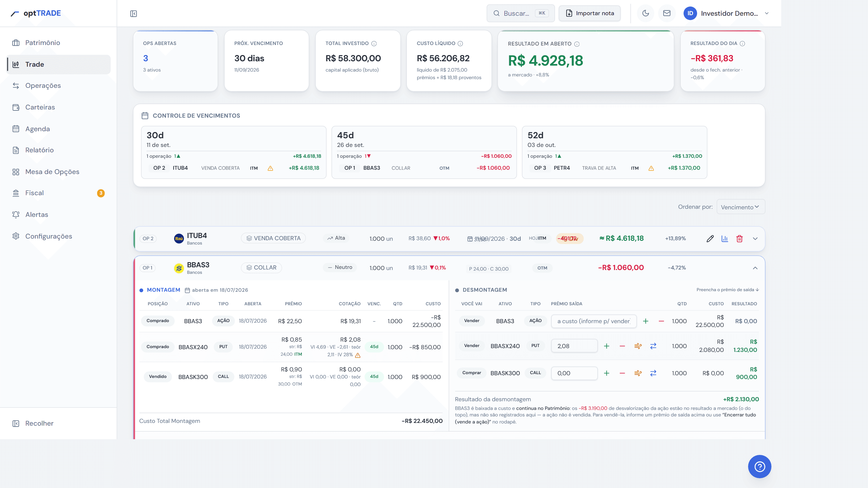Click Ops Abertas card value 3
The width and height of the screenshot is (868, 488).
tap(146, 58)
